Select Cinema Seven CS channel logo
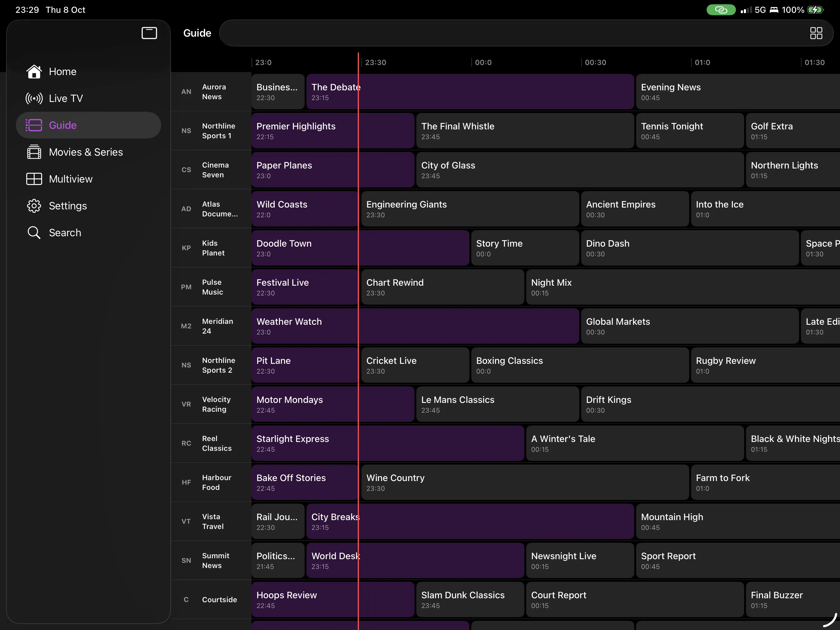 pyautogui.click(x=186, y=170)
